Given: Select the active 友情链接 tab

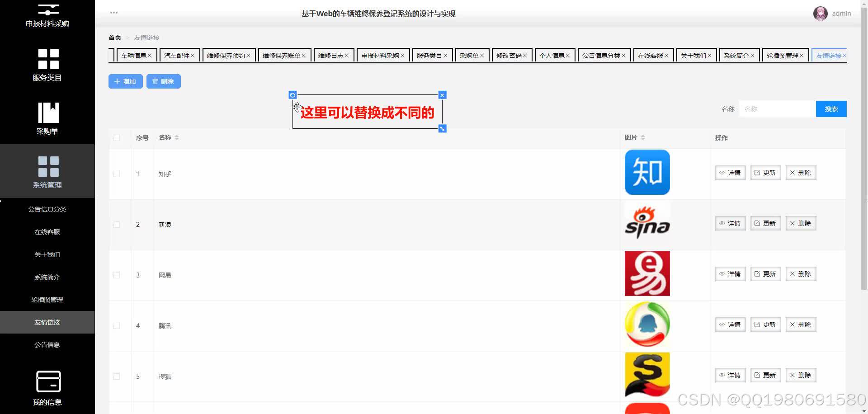Looking at the screenshot, I should coord(829,56).
